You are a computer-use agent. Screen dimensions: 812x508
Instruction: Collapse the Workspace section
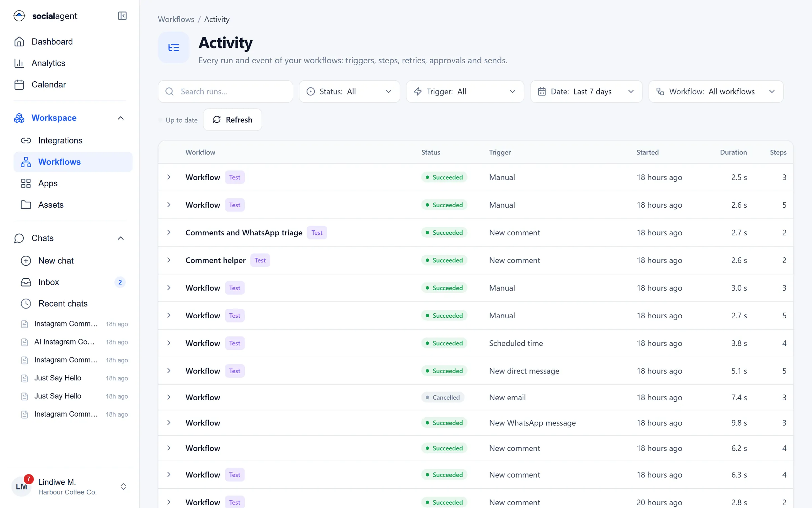(x=120, y=118)
